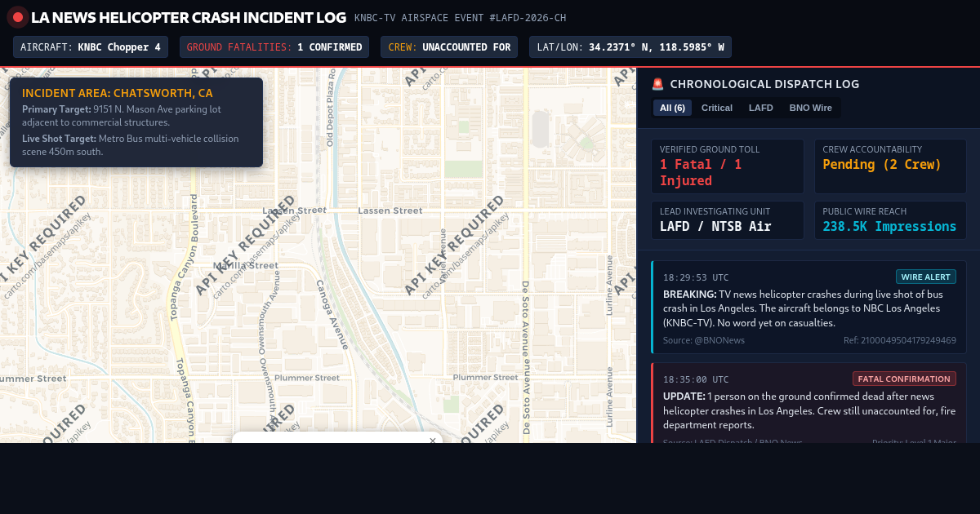Open the 18:29:53 UTC log entry
980x514 pixels.
pyautogui.click(x=808, y=308)
